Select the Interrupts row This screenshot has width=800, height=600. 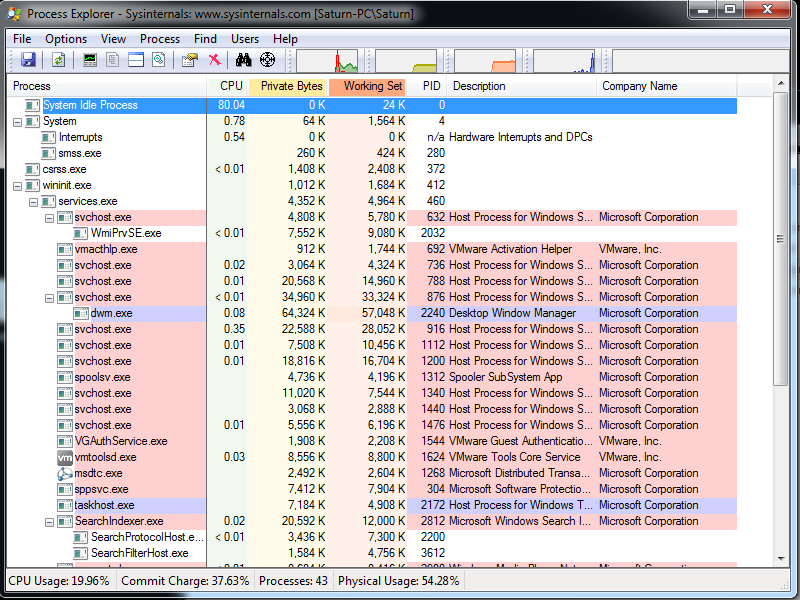click(x=372, y=137)
